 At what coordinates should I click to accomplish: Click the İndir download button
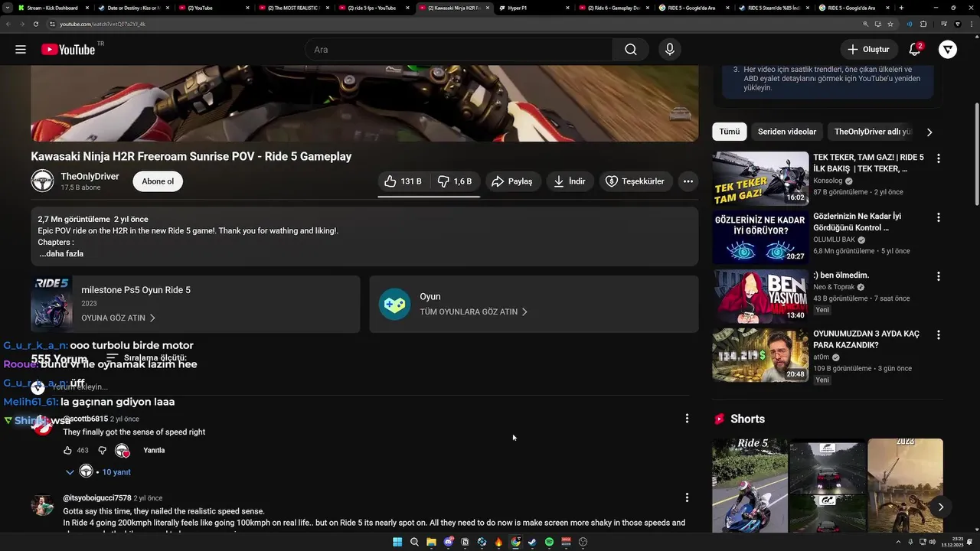(x=570, y=181)
